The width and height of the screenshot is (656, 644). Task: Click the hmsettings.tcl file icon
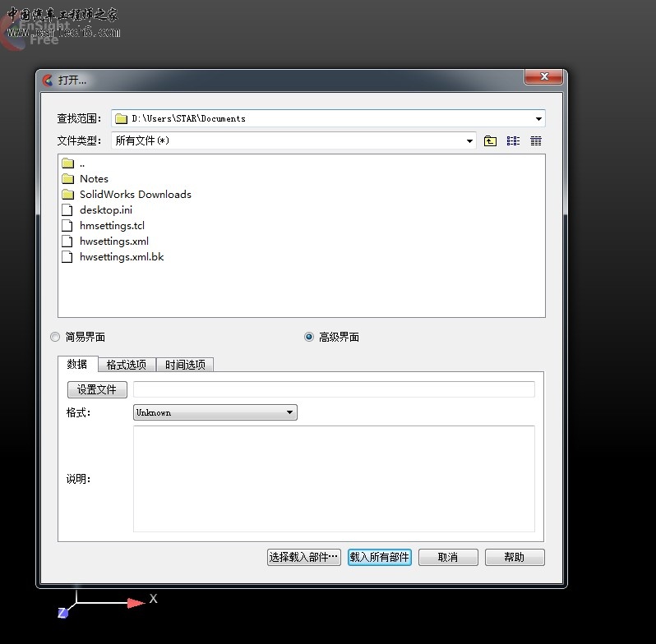point(68,226)
